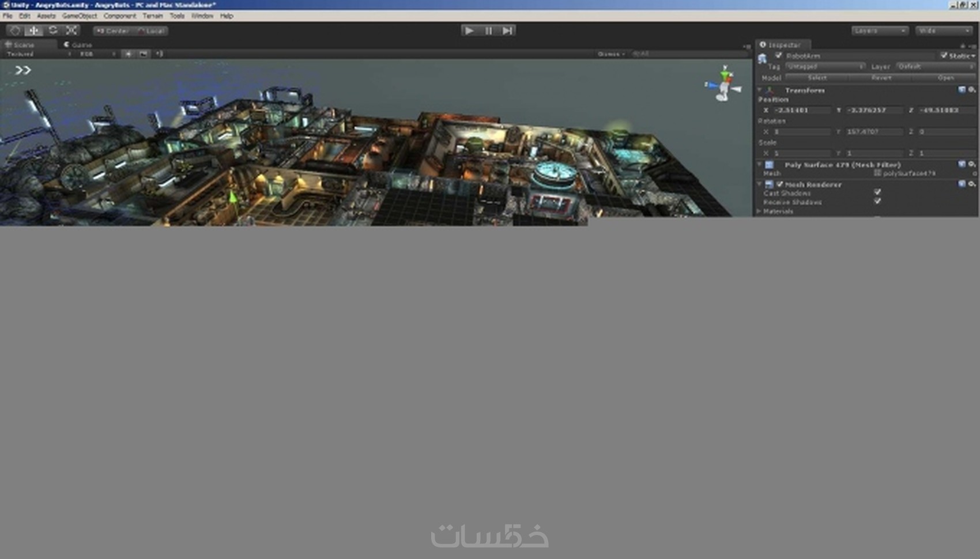Viewport: 980px width, 559px height.
Task: Collapse the Mesh Renderer component
Action: pos(760,184)
